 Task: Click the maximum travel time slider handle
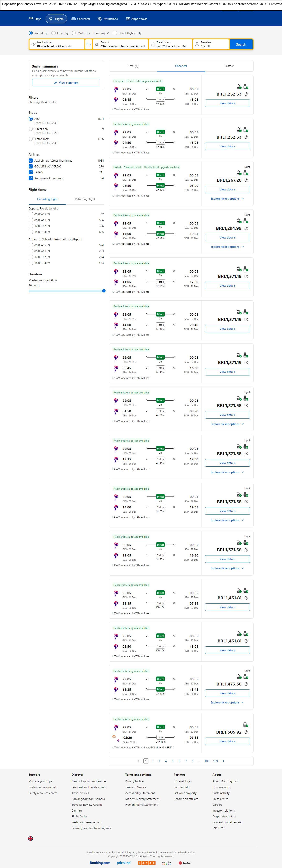click(x=104, y=291)
